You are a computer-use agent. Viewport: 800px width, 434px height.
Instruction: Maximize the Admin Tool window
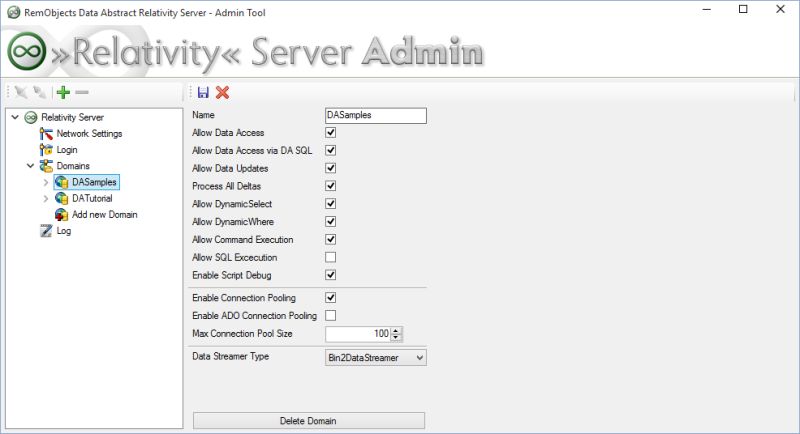743,9
